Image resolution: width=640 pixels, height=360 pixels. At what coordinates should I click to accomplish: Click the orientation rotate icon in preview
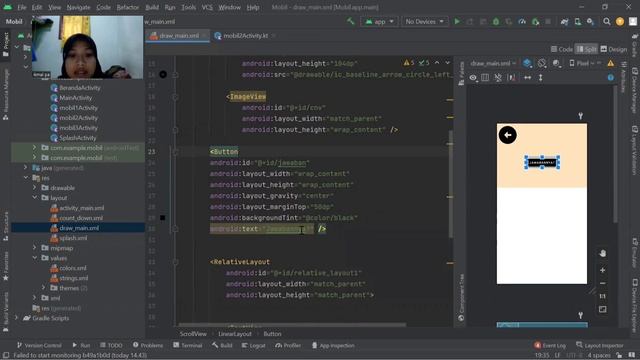tap(542, 63)
